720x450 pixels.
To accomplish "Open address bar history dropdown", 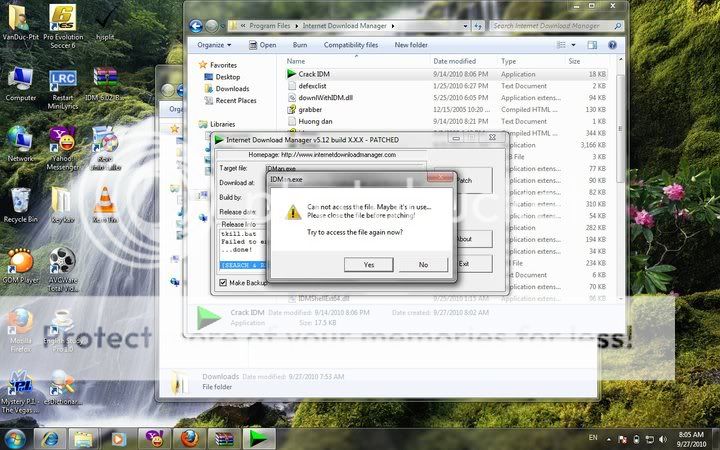I will (x=465, y=26).
